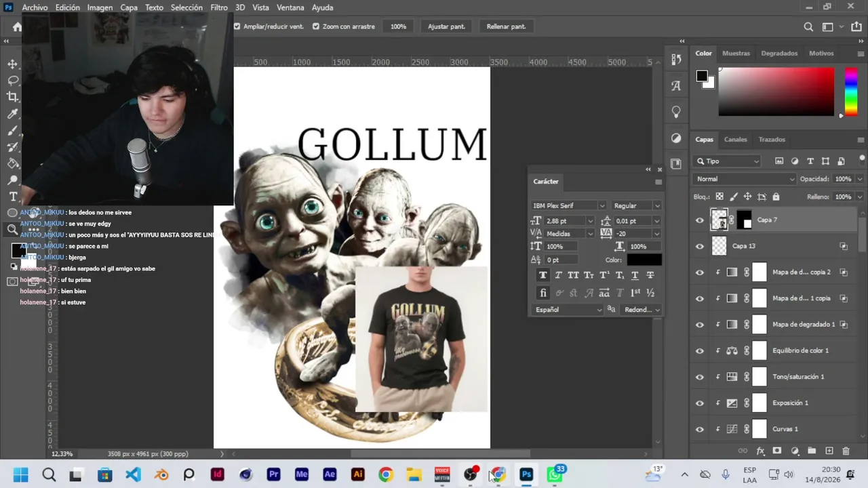Open the Search icon in options bar
The height and width of the screenshot is (488, 868).
(808, 26)
